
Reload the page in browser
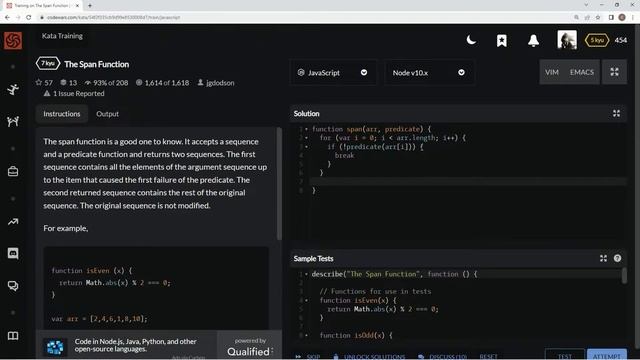(x=29, y=17)
